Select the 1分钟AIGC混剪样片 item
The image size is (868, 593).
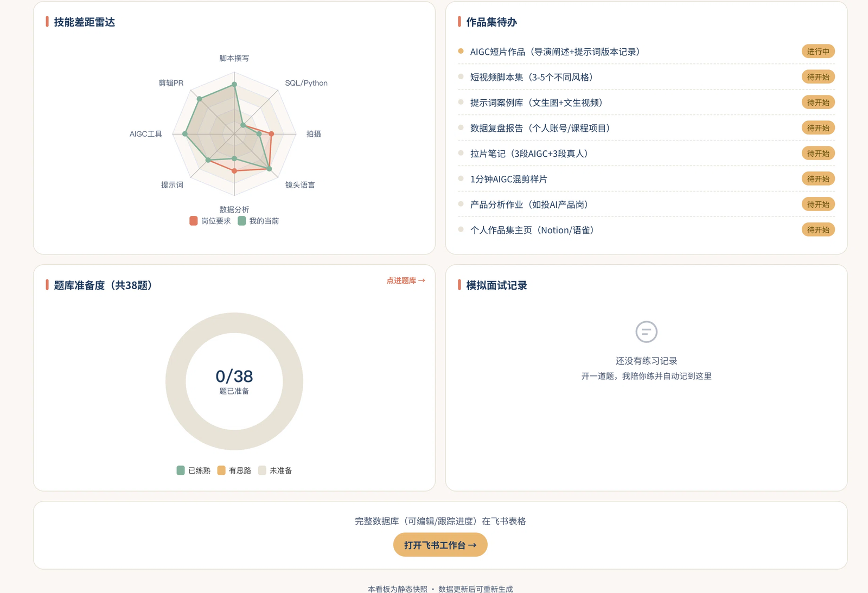pyautogui.click(x=646, y=179)
